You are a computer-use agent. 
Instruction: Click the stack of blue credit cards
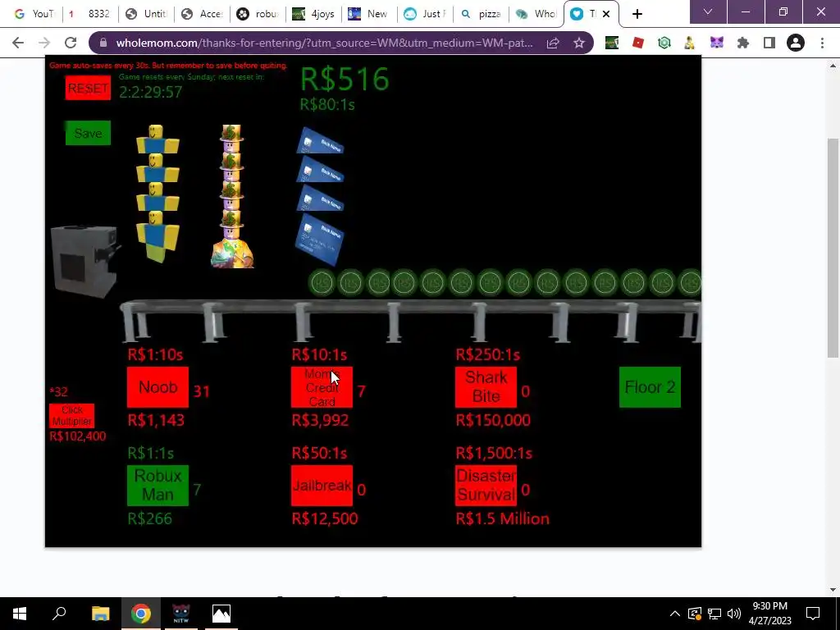point(320,196)
